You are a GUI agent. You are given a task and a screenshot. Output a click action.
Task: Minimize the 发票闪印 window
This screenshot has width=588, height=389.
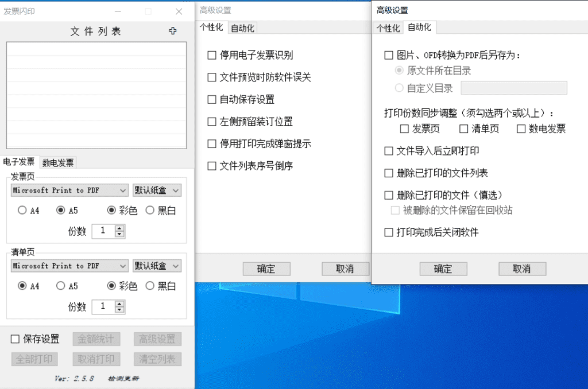(x=118, y=11)
